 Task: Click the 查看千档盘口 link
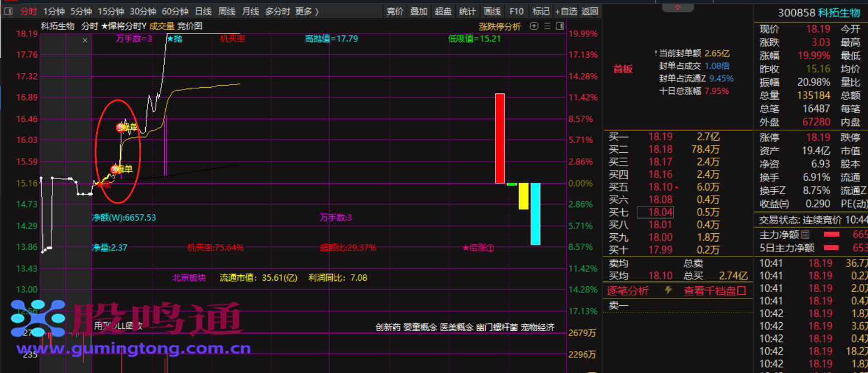click(715, 291)
